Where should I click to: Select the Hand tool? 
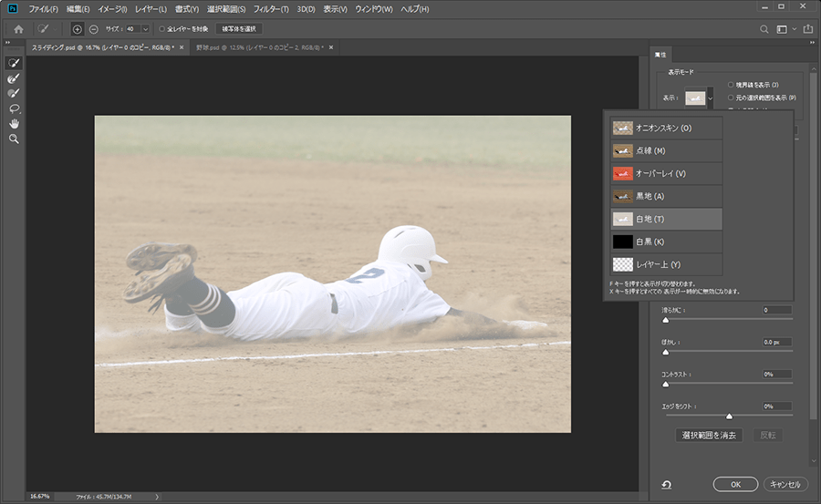14,123
